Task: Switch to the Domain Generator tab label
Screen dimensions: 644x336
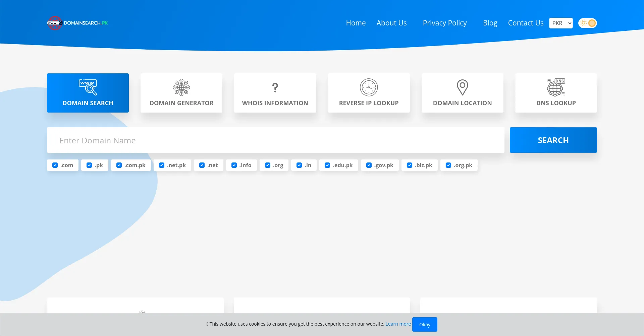Action: pyautogui.click(x=181, y=103)
